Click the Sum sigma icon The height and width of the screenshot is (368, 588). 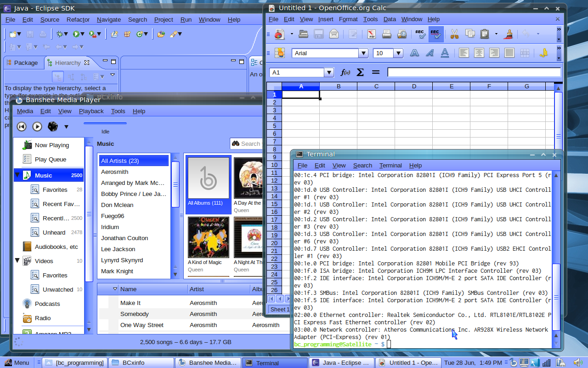(x=360, y=72)
